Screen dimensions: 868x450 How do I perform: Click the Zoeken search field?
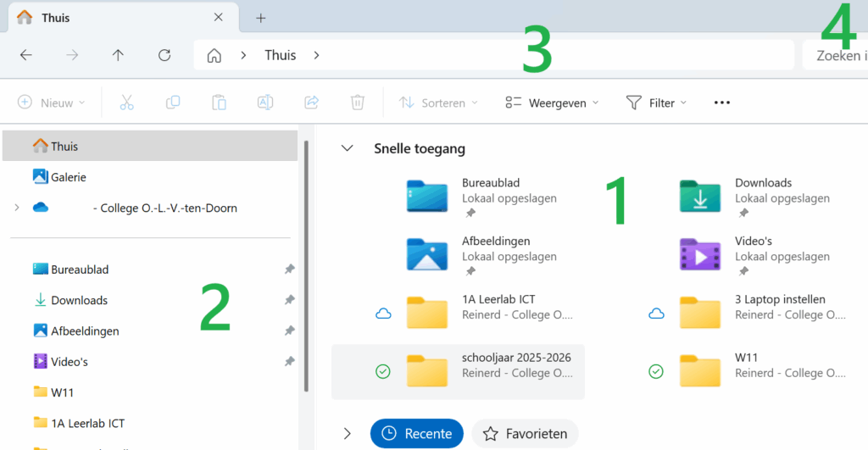(835, 55)
